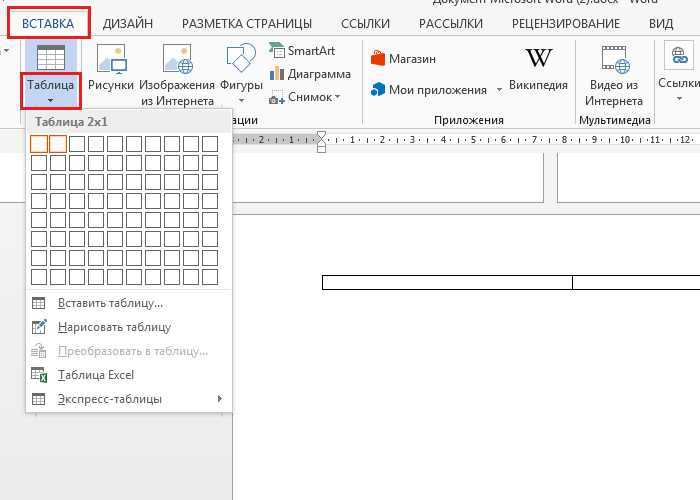Image resolution: width=700 pixels, height=500 pixels.
Task: Choose Вставить таблицу... menu item
Action: [129, 303]
